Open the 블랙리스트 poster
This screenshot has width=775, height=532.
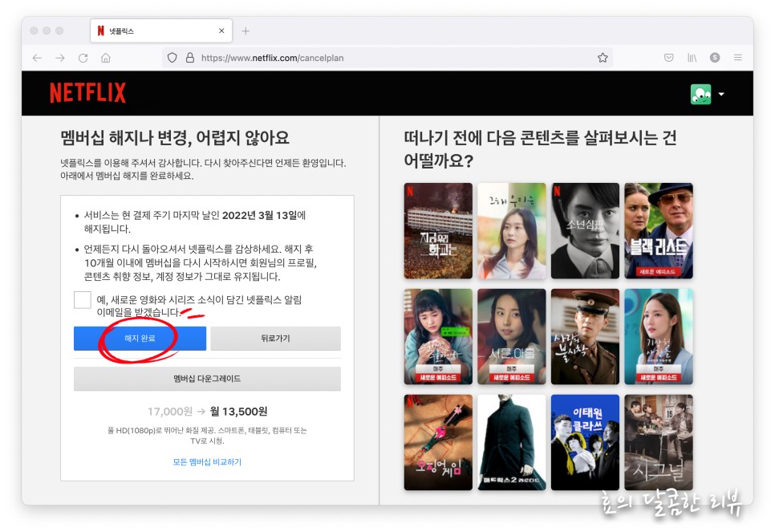659,231
